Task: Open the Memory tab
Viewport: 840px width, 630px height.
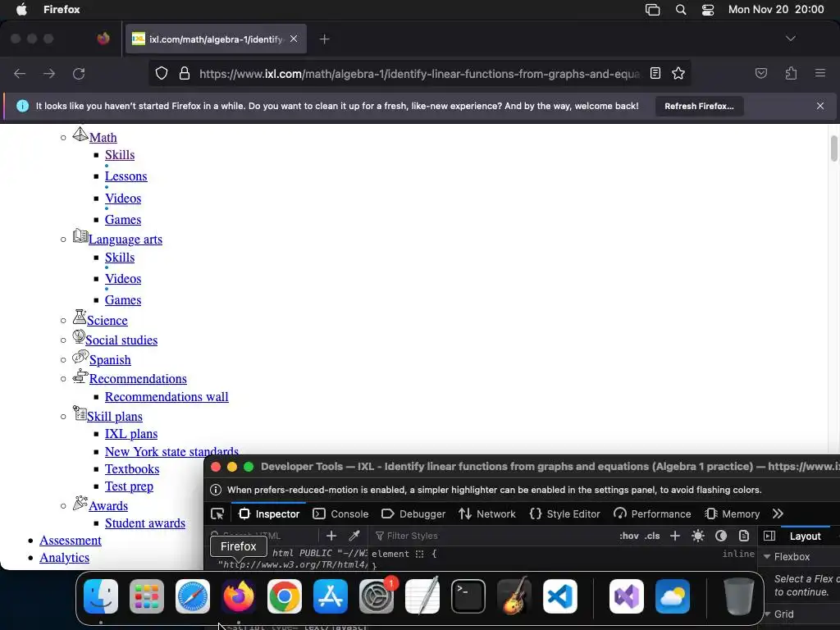Action: (733, 514)
